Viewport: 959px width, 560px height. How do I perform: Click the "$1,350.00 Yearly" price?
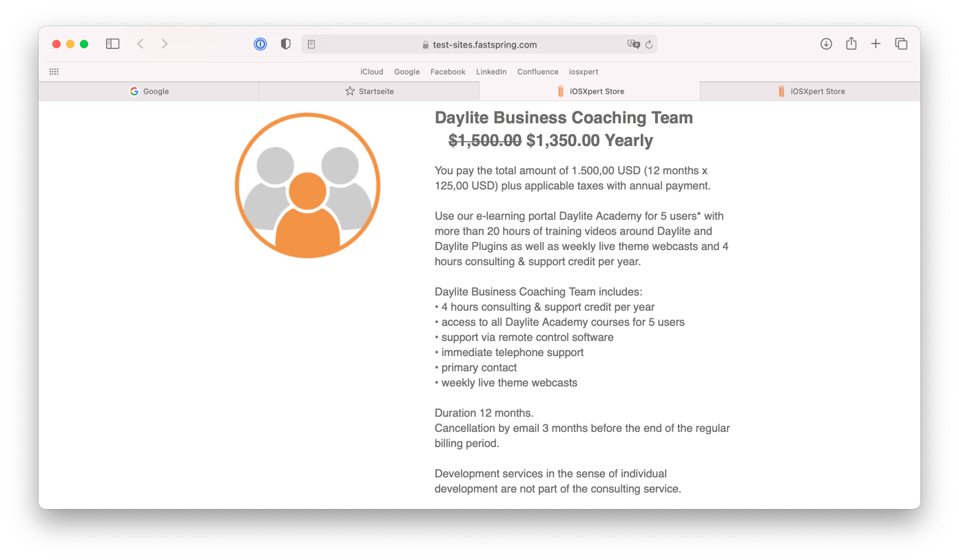[x=590, y=141]
